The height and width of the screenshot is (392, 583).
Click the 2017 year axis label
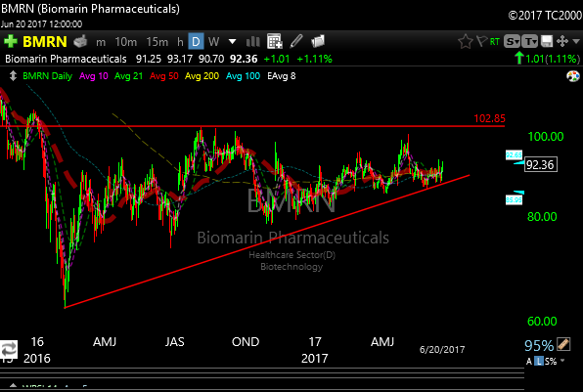click(x=315, y=358)
